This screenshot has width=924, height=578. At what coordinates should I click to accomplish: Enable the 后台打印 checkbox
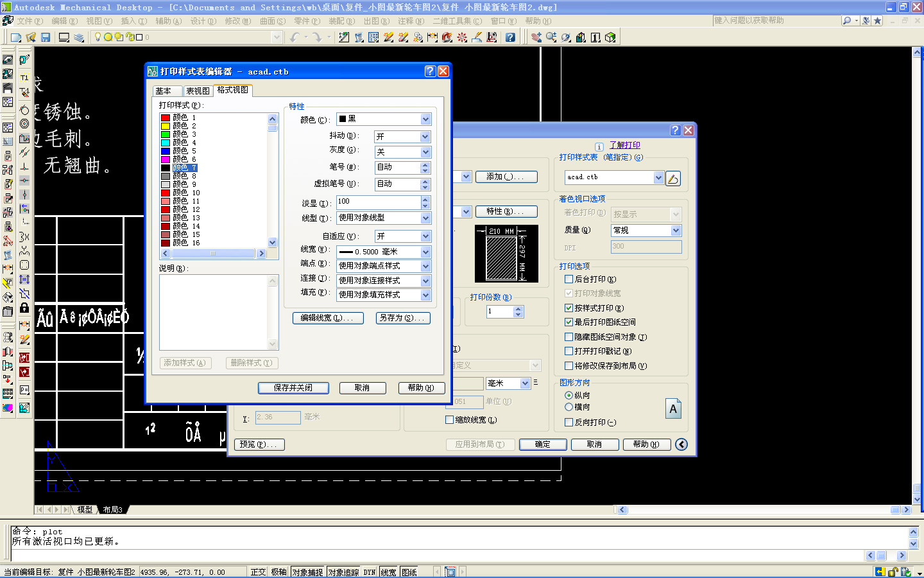coord(569,279)
